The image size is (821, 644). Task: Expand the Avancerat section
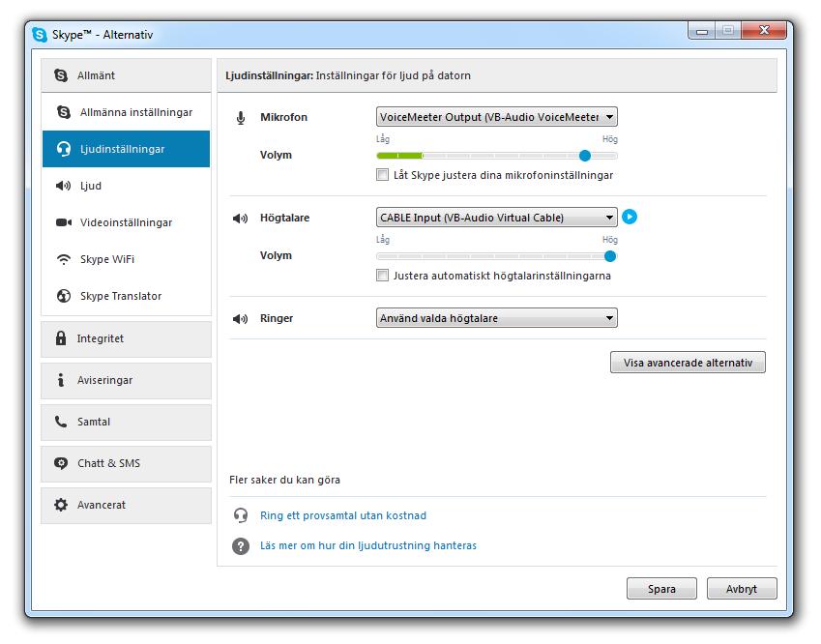(126, 506)
